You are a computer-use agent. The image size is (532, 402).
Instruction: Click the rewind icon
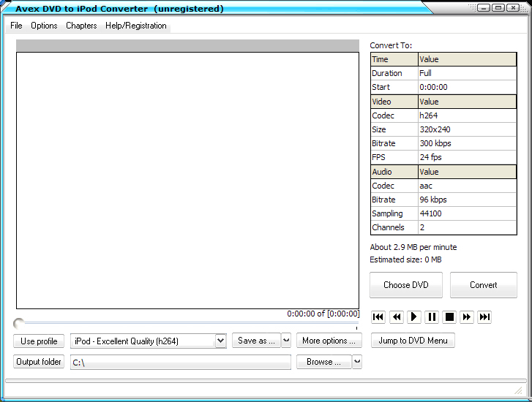coord(396,316)
